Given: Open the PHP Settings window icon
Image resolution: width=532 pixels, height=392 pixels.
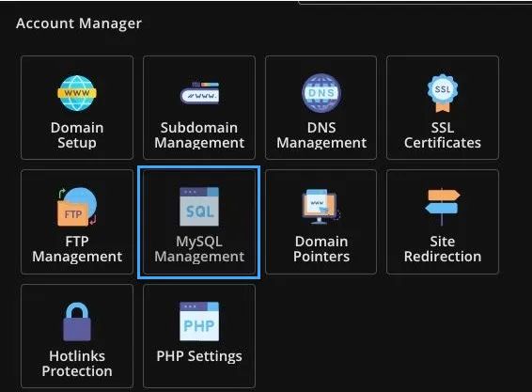Looking at the screenshot, I should [x=199, y=321].
